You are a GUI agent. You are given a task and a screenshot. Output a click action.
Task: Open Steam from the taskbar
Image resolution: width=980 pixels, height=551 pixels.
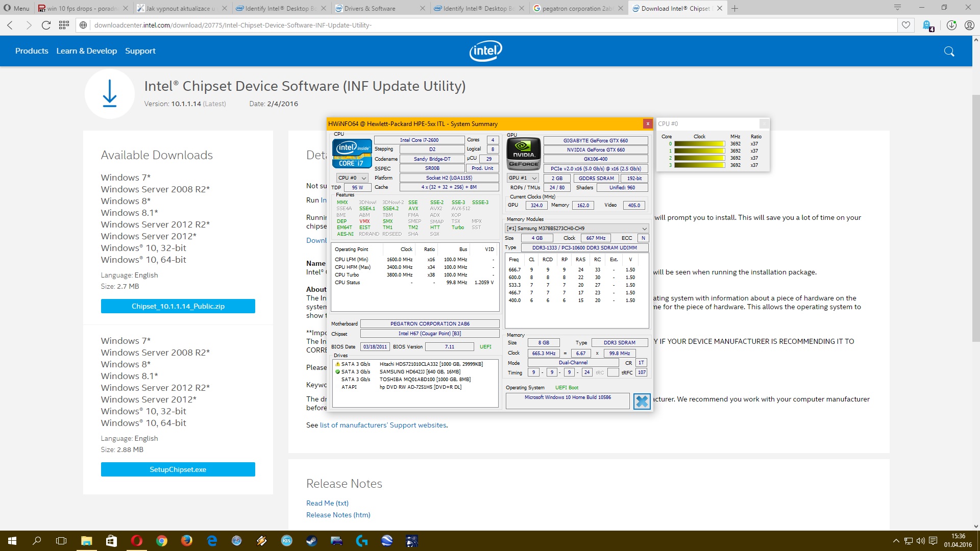click(311, 541)
